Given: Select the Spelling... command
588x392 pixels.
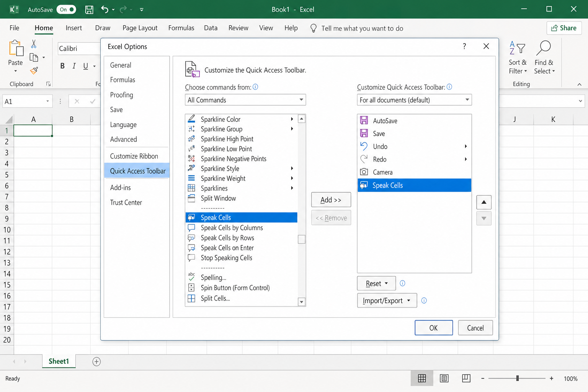Looking at the screenshot, I should point(241,278).
